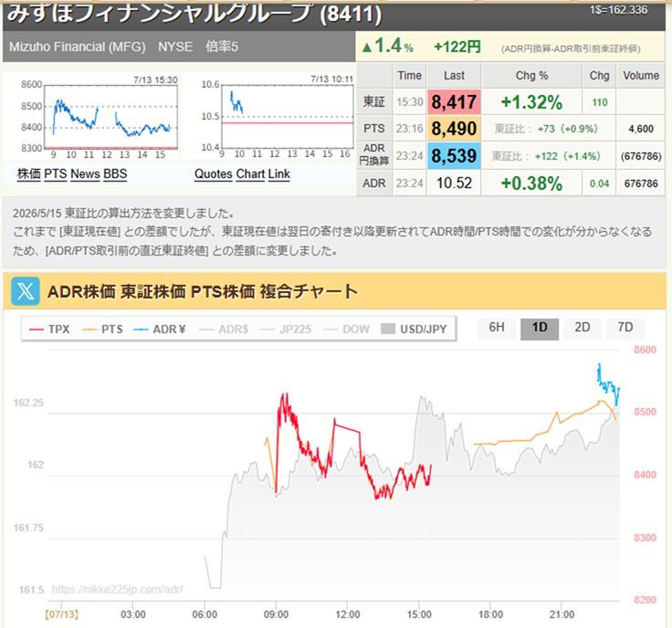The width and height of the screenshot is (672, 628).
Task: Enable DOW series in chart legend
Action: click(x=346, y=330)
